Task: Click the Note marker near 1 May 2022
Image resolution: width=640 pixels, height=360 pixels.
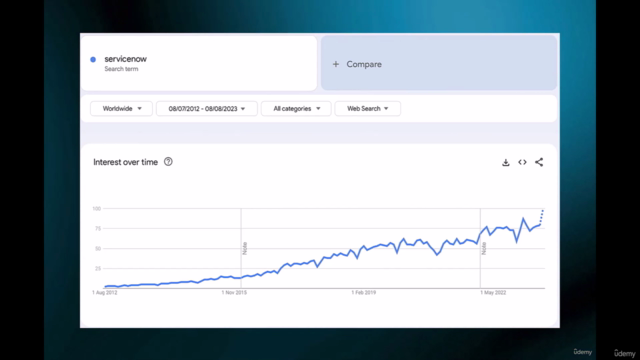Action: coord(484,248)
